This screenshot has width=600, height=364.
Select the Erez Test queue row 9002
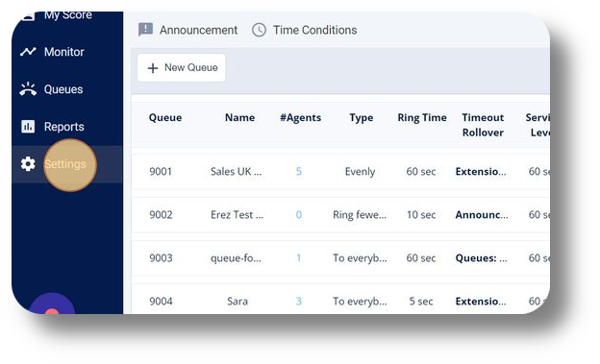click(340, 215)
